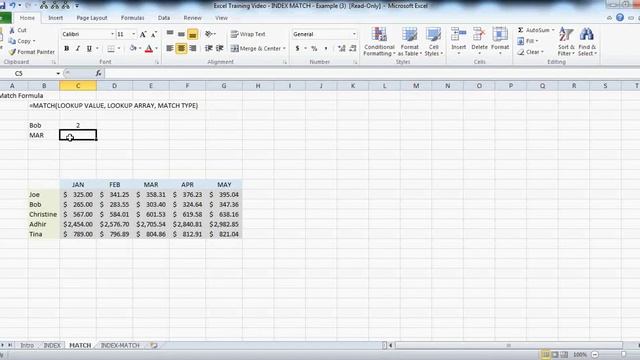Decrease decimal places

pos(353,49)
